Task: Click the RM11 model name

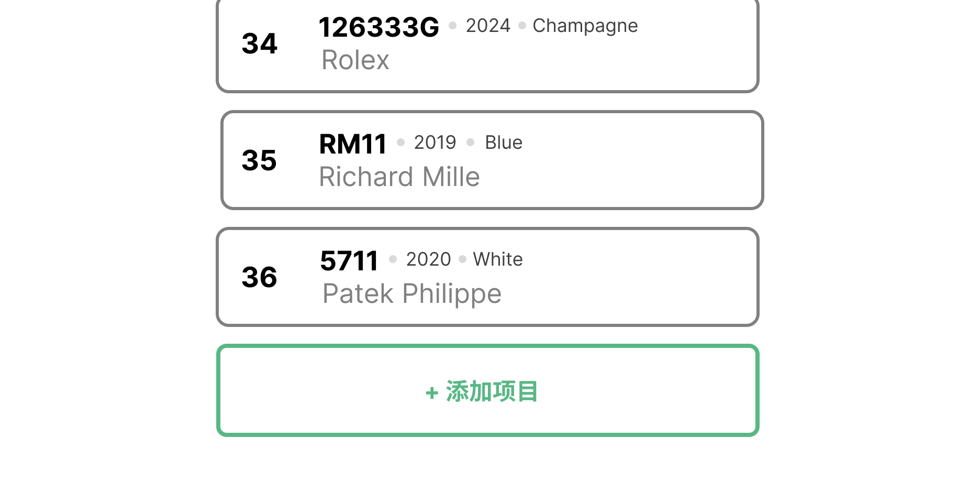Action: coord(352,143)
